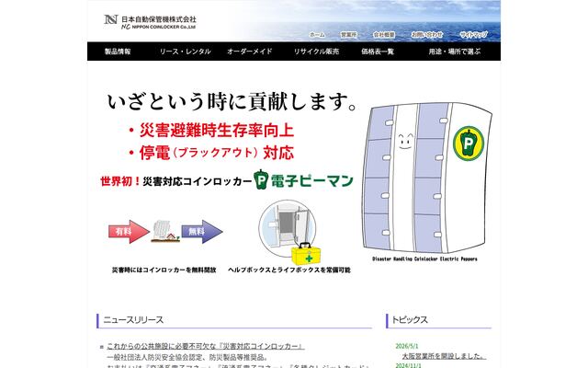Click the ニュースリリース section heading
This screenshot has width=588, height=368.
133,320
